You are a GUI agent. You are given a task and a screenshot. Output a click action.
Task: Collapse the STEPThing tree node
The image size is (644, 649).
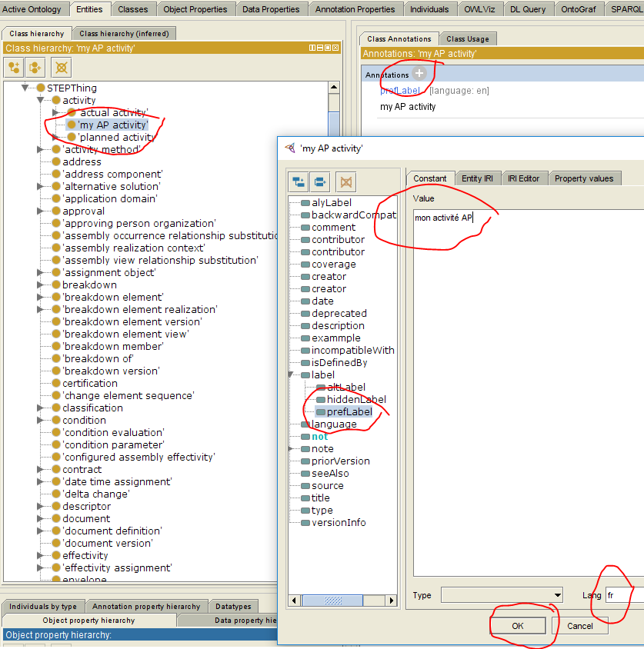coord(25,88)
